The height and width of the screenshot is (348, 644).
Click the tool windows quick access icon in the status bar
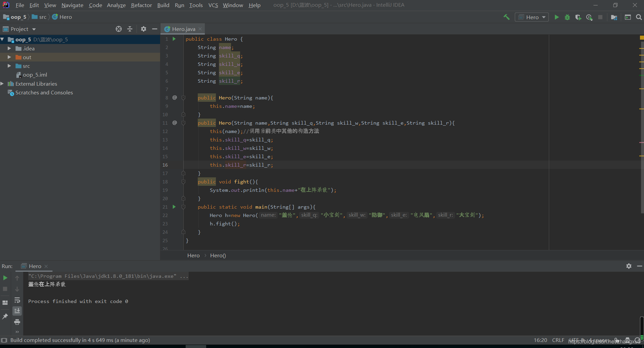(x=4, y=340)
